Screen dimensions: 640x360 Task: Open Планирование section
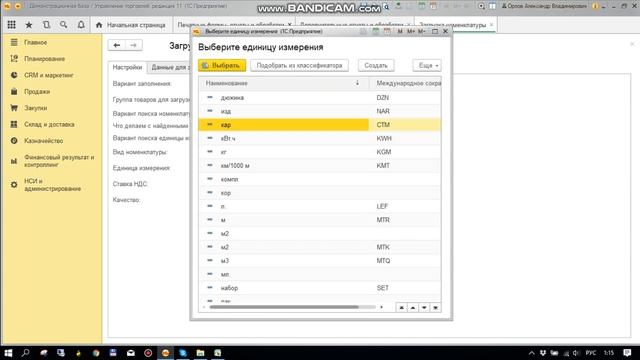(x=44, y=59)
